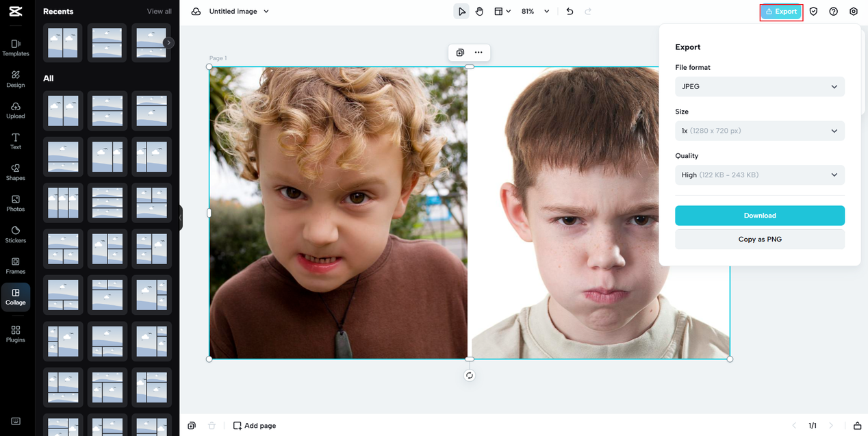Click the Recents next arrow

click(168, 42)
